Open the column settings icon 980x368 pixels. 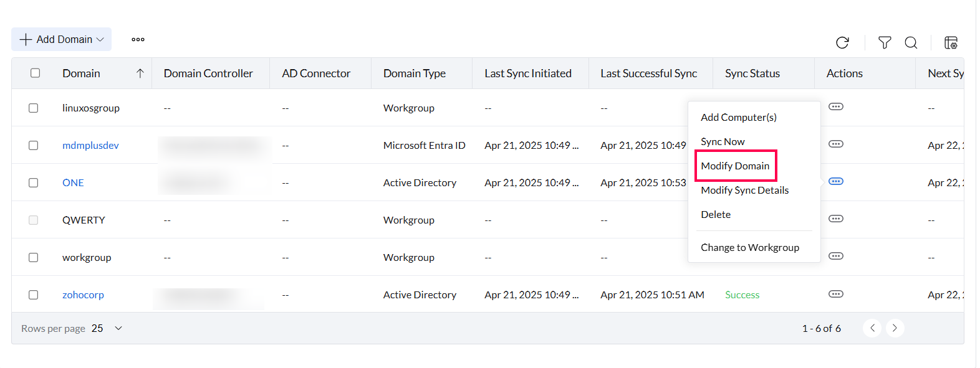coord(951,42)
